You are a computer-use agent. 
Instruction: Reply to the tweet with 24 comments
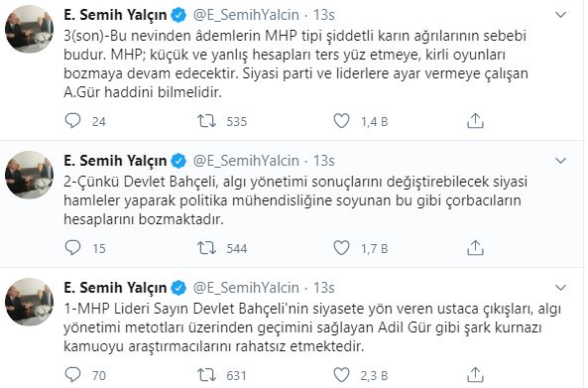[72, 121]
